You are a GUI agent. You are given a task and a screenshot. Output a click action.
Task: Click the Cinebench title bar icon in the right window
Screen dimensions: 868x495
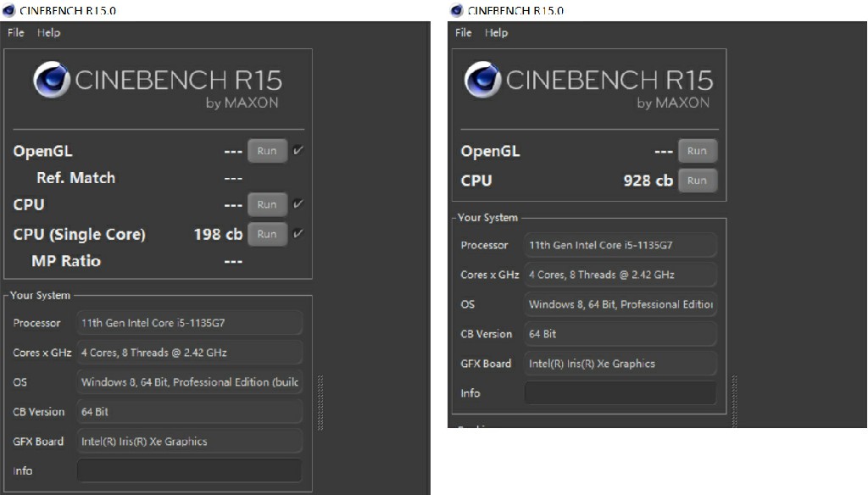pyautogui.click(x=457, y=10)
